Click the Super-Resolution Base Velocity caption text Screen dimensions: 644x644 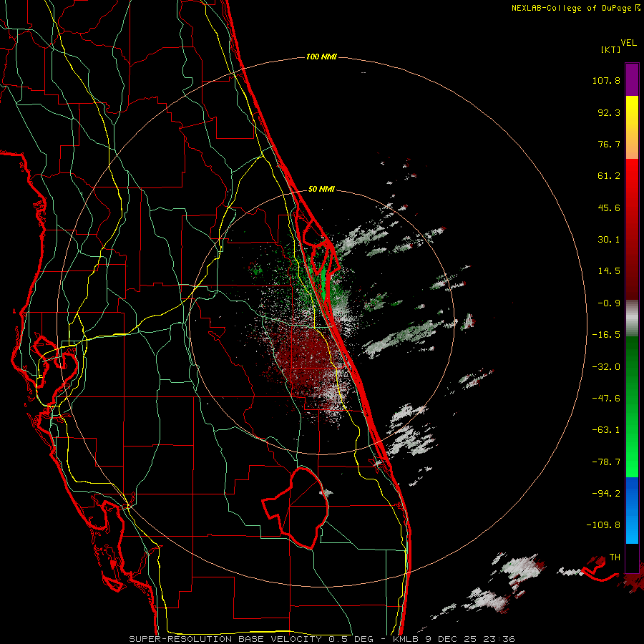321,639
